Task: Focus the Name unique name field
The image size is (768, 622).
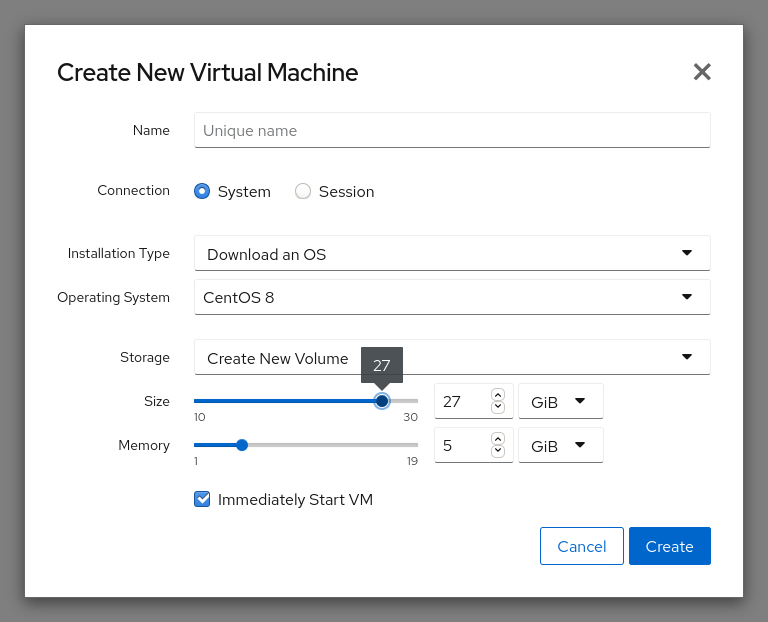Action: tap(452, 130)
